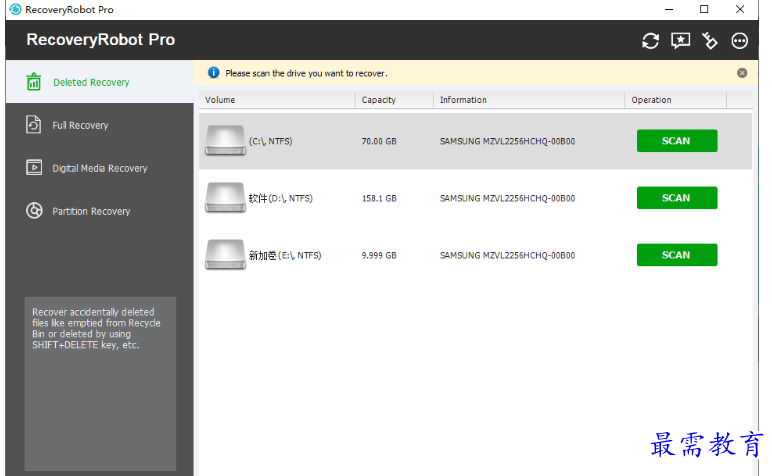Viewport: 772px width, 476px height.
Task: Select the (C:\, NTFS) volume label
Action: coord(270,141)
